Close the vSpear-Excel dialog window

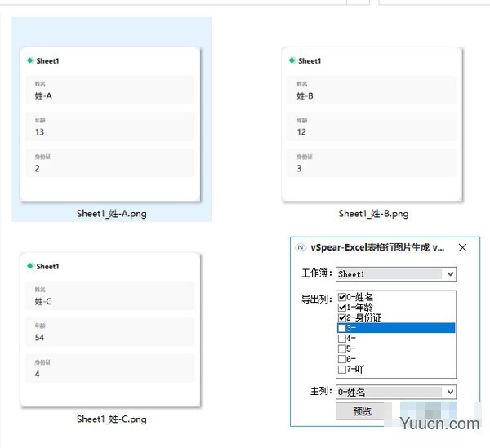click(x=462, y=247)
